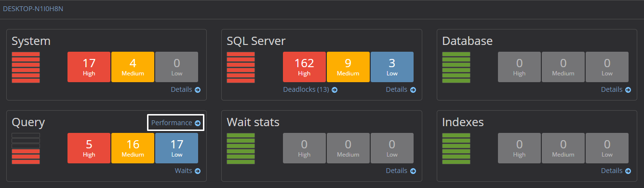Click the red System severity bar indicator
The width and height of the screenshot is (644, 188).
coord(26,67)
